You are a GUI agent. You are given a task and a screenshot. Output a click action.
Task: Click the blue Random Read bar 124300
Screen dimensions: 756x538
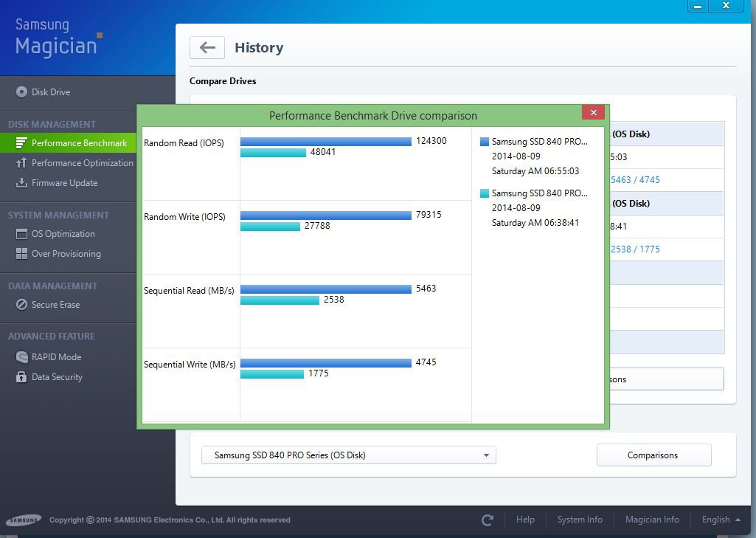click(326, 141)
